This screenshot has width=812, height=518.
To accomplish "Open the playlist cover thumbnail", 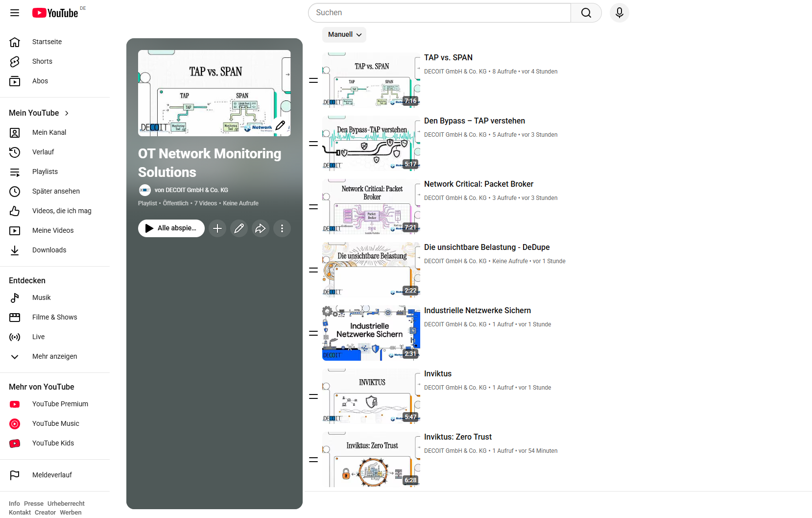I will coord(214,93).
